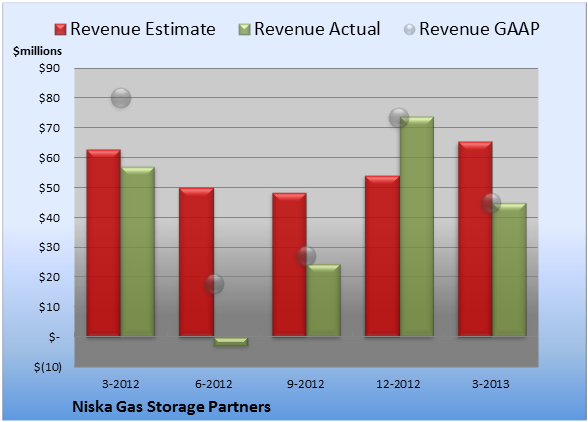
Task: Click the '9-2012' quarter label
Action: [x=306, y=384]
